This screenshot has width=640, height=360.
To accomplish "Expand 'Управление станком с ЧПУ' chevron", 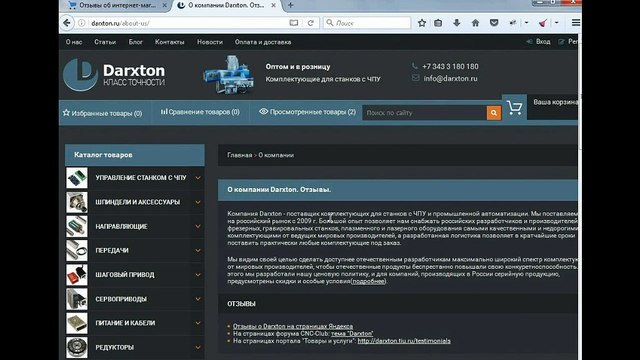I will pos(198,178).
